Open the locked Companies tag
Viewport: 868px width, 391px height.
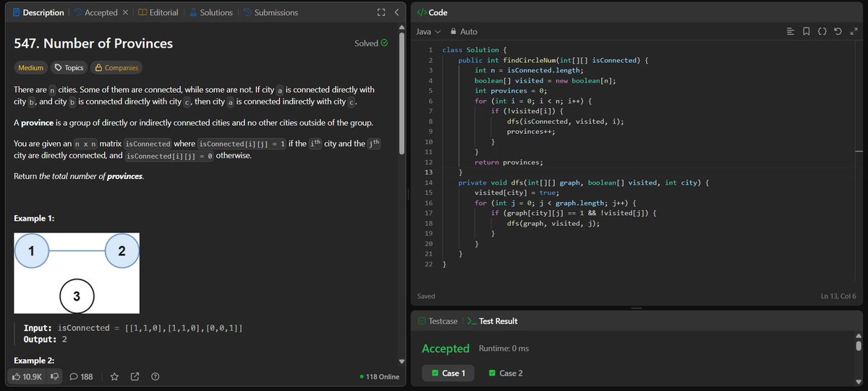116,67
